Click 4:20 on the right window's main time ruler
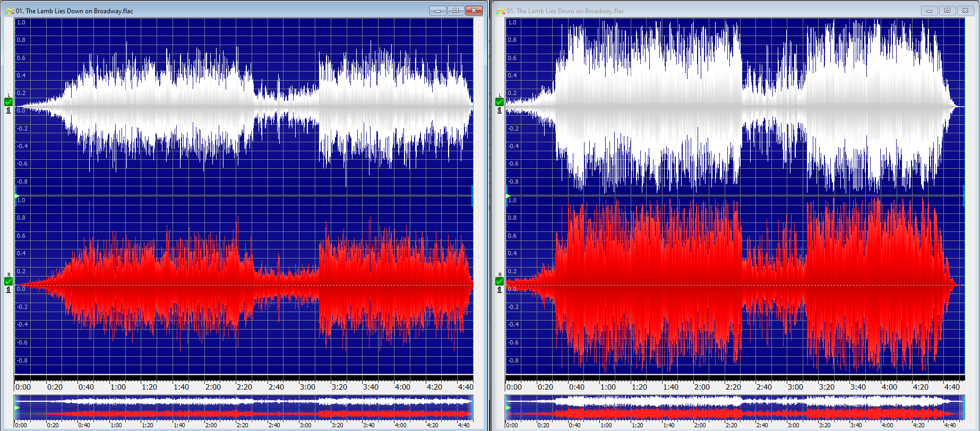Viewport: 980px width, 431px height. point(921,387)
